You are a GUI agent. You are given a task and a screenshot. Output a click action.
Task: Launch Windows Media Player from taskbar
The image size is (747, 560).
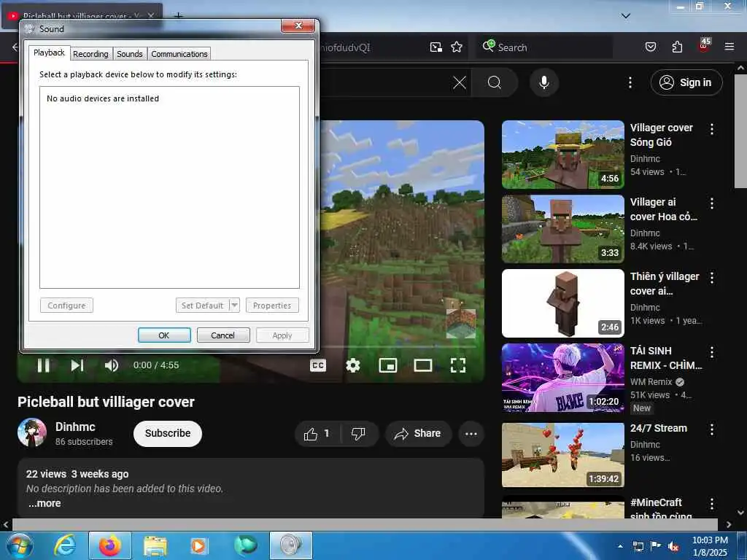click(198, 545)
